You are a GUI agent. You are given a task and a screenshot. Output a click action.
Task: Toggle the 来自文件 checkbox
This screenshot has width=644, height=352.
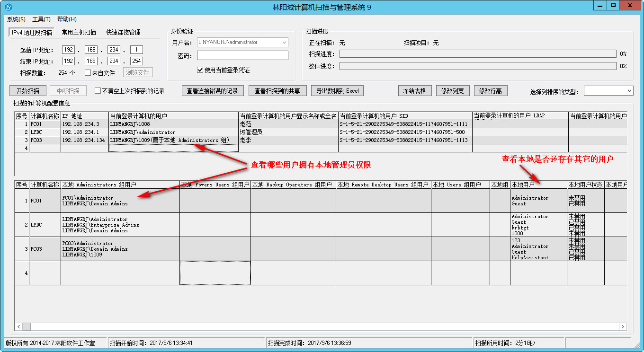(x=88, y=73)
